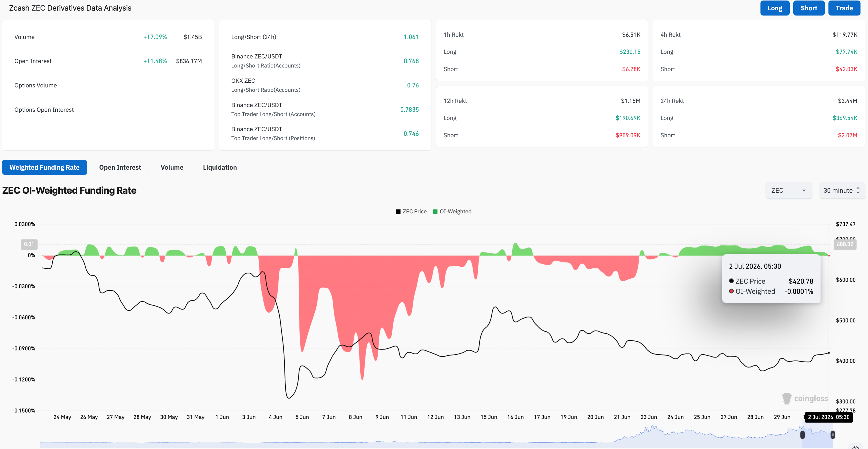Viewport: 868px width, 449px height.
Task: Click the blue Short button
Action: coord(809,8)
